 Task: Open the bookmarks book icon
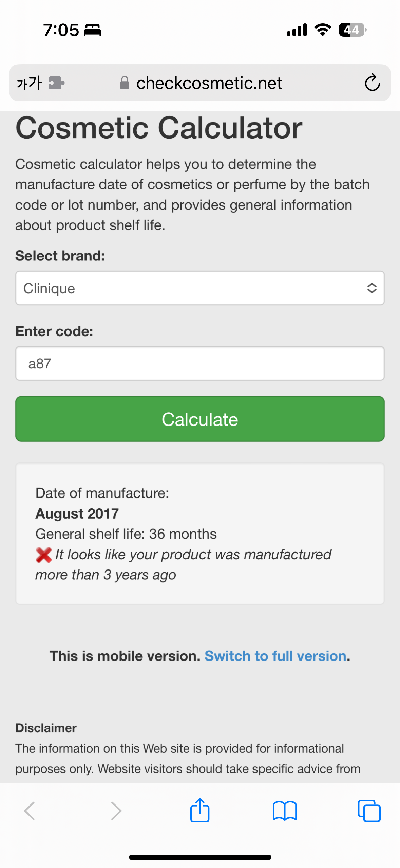284,811
